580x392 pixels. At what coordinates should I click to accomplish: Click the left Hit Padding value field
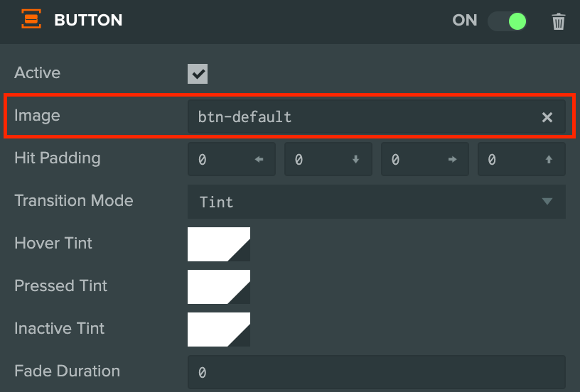(232, 159)
